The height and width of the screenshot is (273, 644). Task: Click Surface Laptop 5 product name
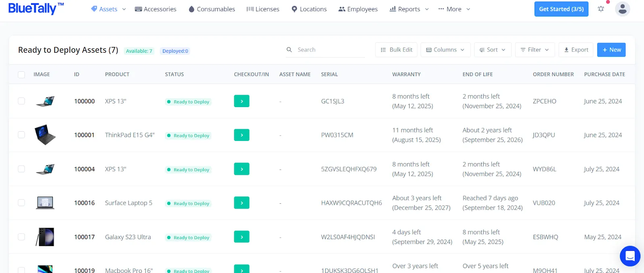(x=129, y=203)
